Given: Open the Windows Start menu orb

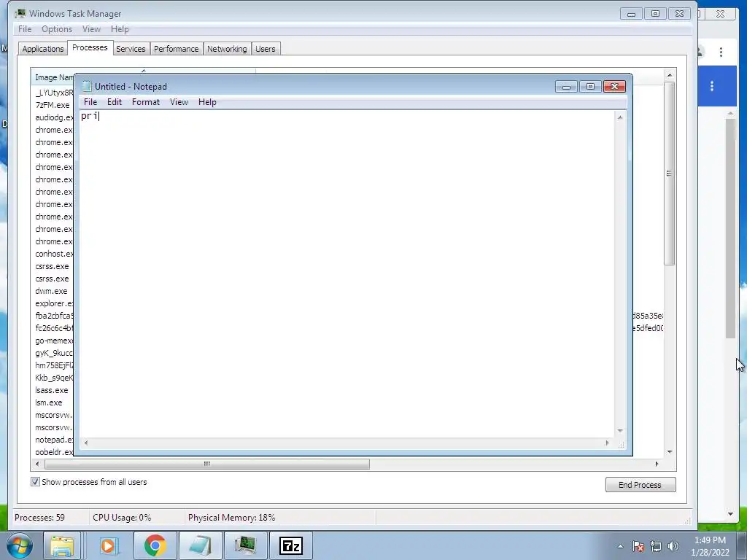Looking at the screenshot, I should coord(20,545).
